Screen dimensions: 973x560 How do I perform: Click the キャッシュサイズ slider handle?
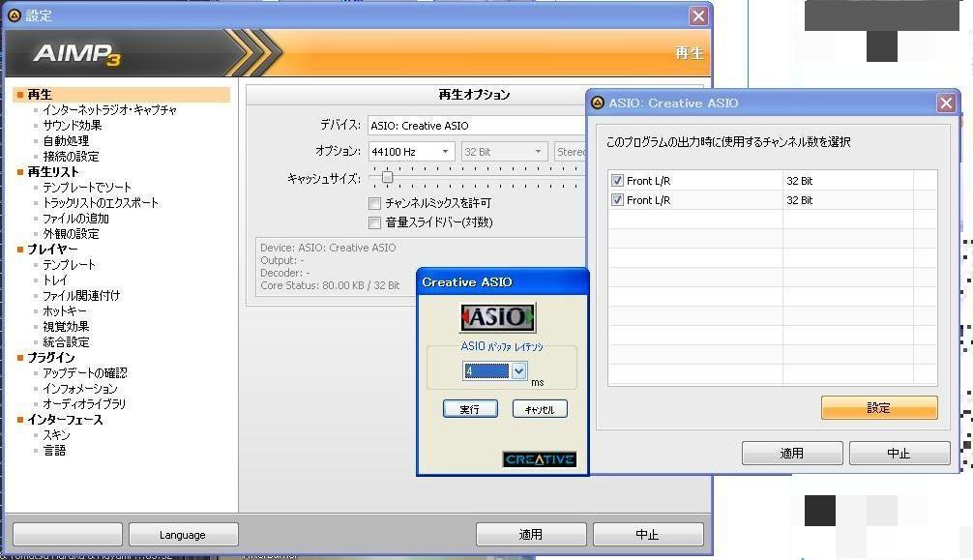pyautogui.click(x=387, y=178)
